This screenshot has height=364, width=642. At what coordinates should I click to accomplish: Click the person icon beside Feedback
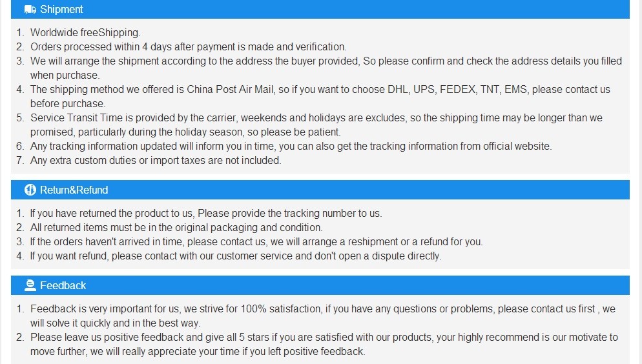click(x=30, y=285)
